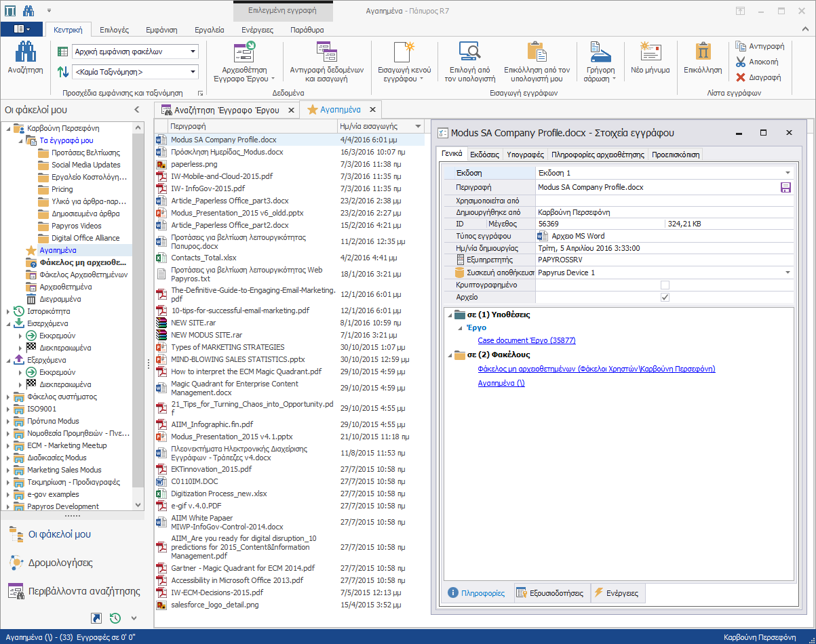This screenshot has height=644, width=816.
Task: Open Έκδοση 1 version dropdown
Action: [788, 173]
